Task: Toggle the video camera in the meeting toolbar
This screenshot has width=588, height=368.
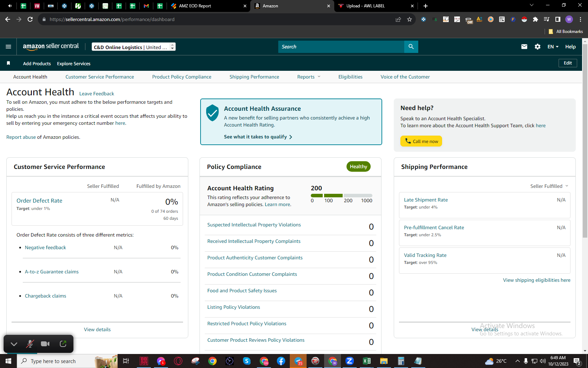Action: click(x=45, y=344)
